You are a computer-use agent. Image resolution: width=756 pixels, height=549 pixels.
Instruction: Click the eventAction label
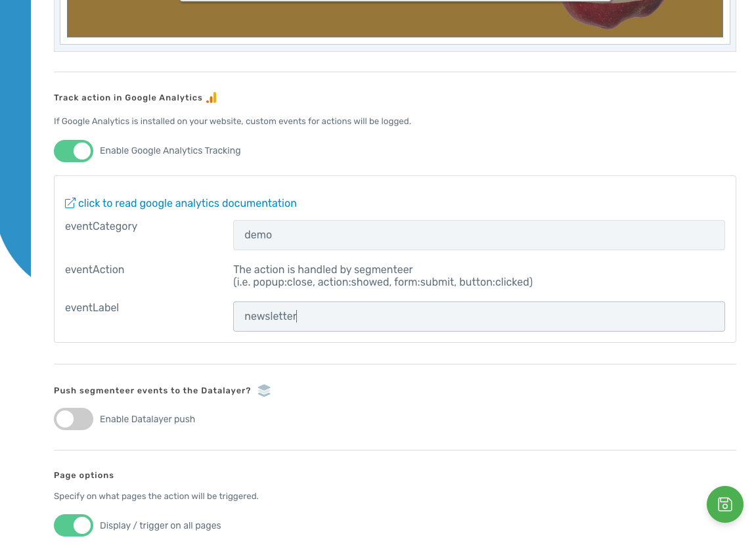pos(95,270)
